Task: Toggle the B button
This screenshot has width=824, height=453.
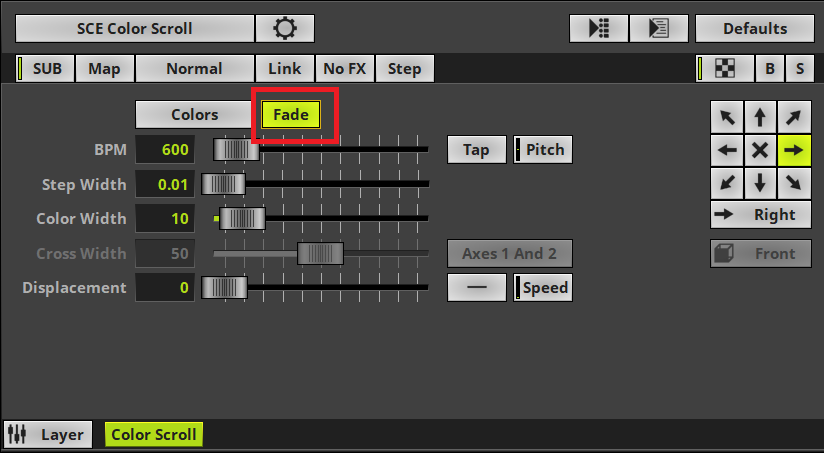Action: coord(769,69)
